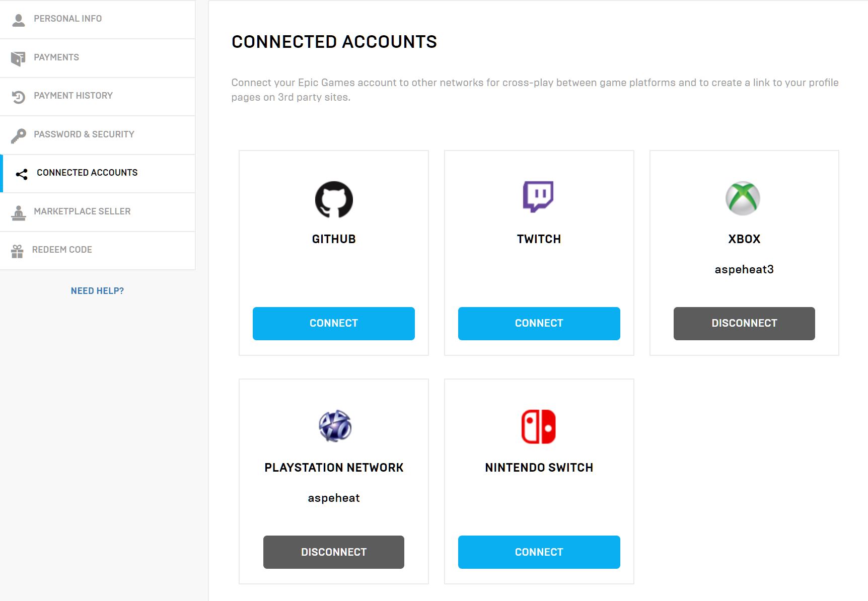Click the Marketplace Seller icon
The height and width of the screenshot is (601, 868).
19,212
